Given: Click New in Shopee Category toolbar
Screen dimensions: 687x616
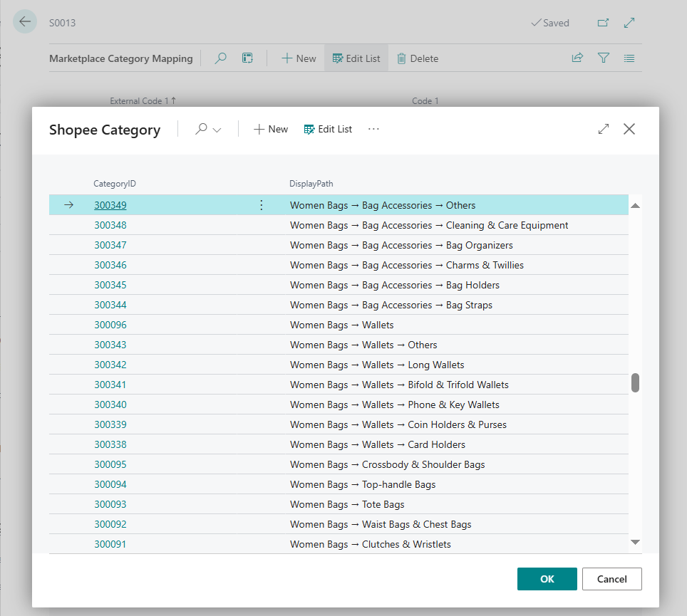Looking at the screenshot, I should [271, 129].
